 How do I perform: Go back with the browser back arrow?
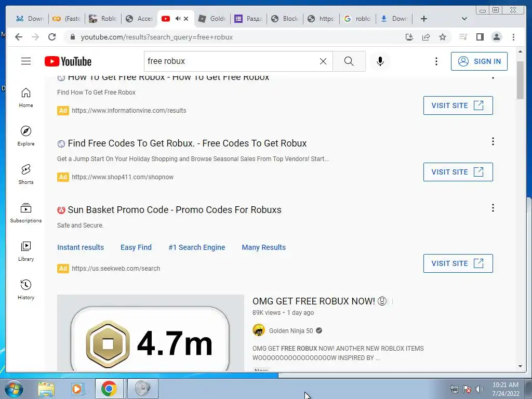pos(19,37)
